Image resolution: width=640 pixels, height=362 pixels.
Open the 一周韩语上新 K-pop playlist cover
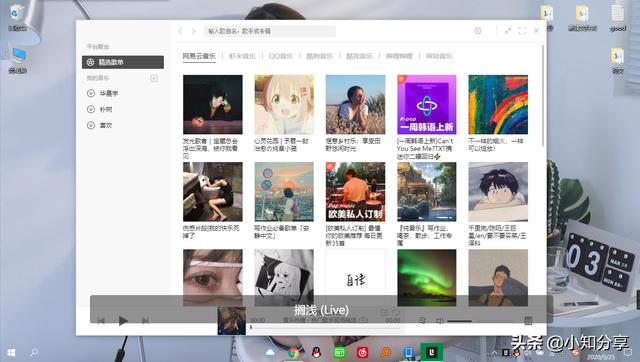[x=427, y=104]
